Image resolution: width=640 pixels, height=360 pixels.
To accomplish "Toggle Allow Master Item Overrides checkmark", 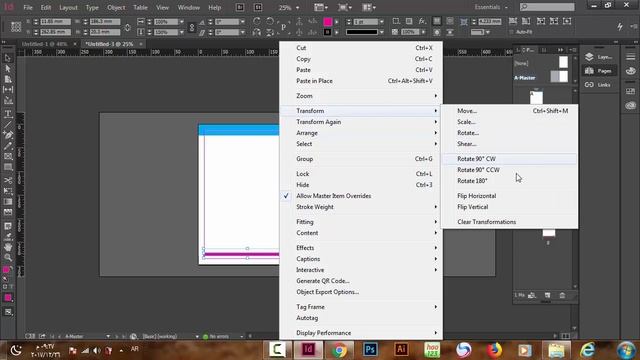I will [x=286, y=196].
